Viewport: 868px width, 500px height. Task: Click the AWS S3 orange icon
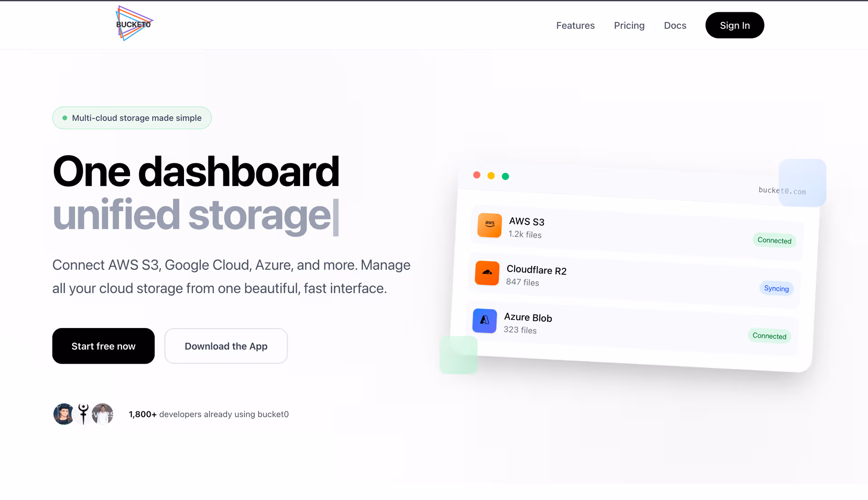tap(490, 225)
